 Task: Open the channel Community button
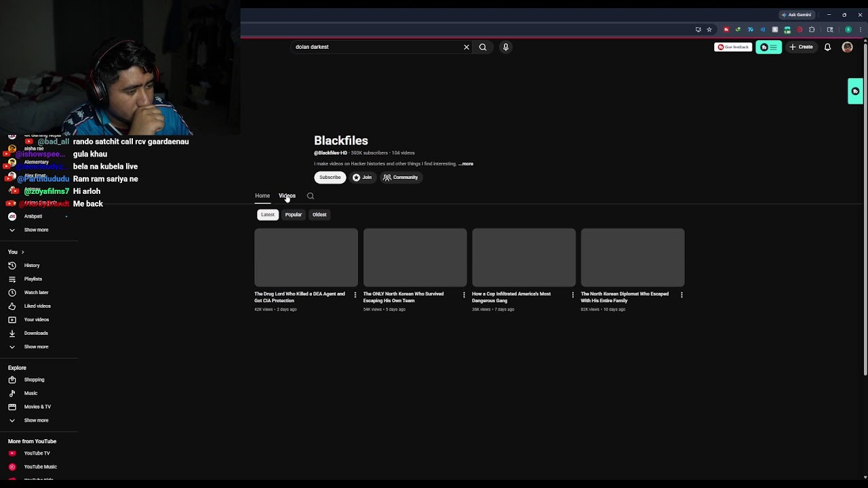pos(401,178)
